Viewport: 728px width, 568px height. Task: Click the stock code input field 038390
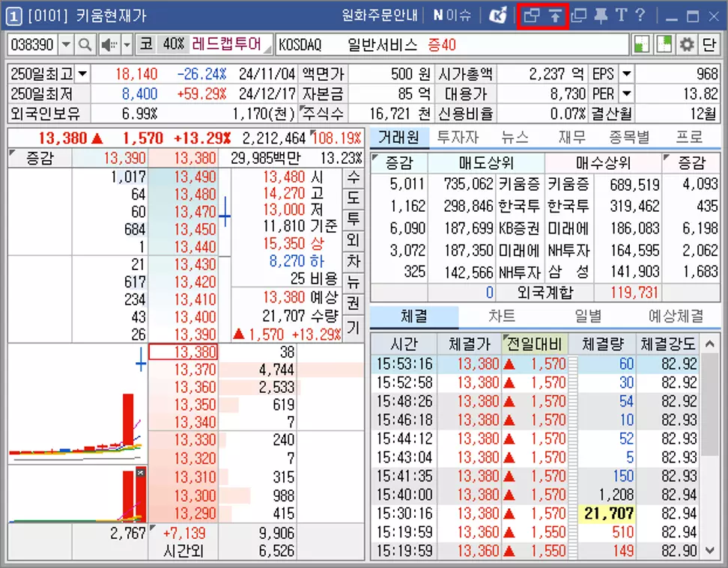33,45
